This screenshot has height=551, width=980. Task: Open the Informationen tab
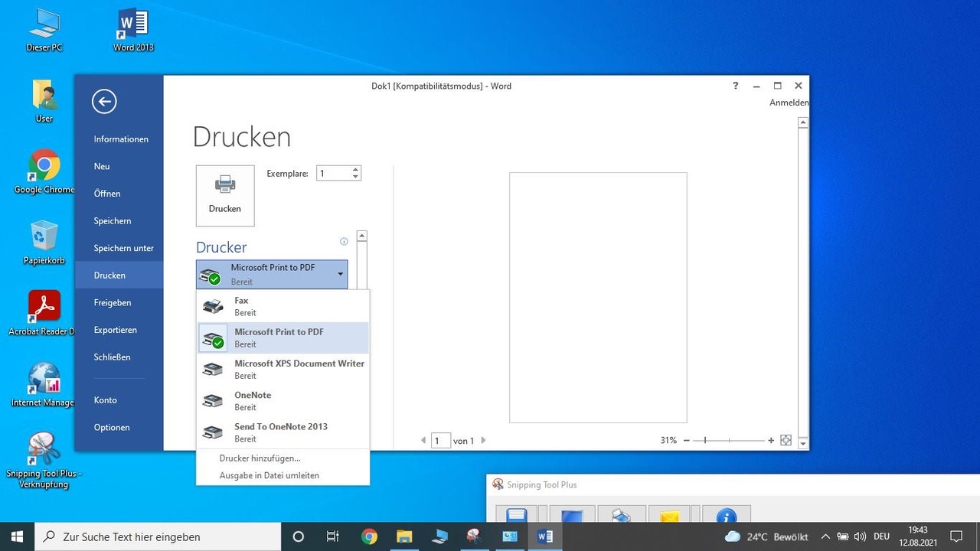(121, 139)
